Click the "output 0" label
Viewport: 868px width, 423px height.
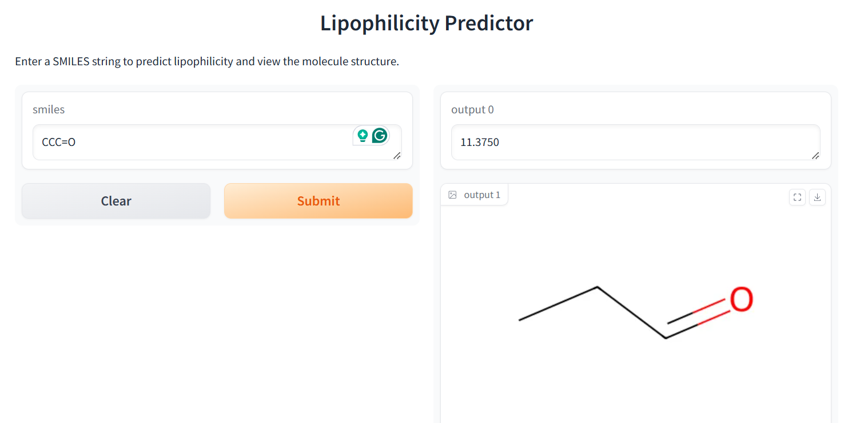coord(472,109)
